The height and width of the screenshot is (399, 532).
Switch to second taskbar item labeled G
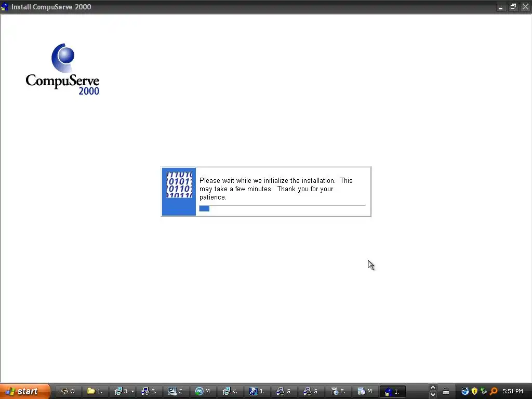pyautogui.click(x=311, y=392)
